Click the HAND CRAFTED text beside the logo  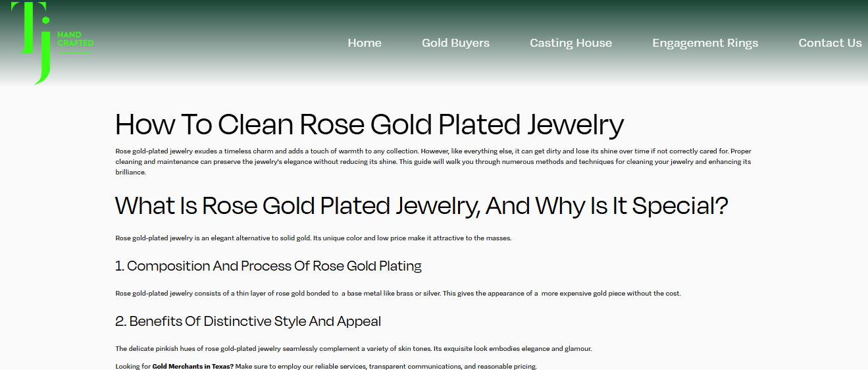(75, 39)
